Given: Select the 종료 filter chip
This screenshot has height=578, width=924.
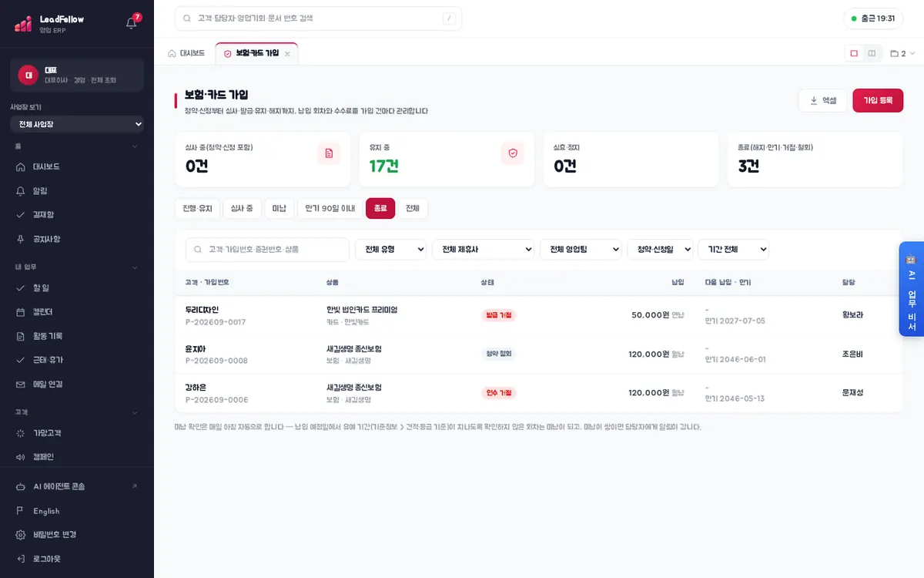Looking at the screenshot, I should pos(380,208).
